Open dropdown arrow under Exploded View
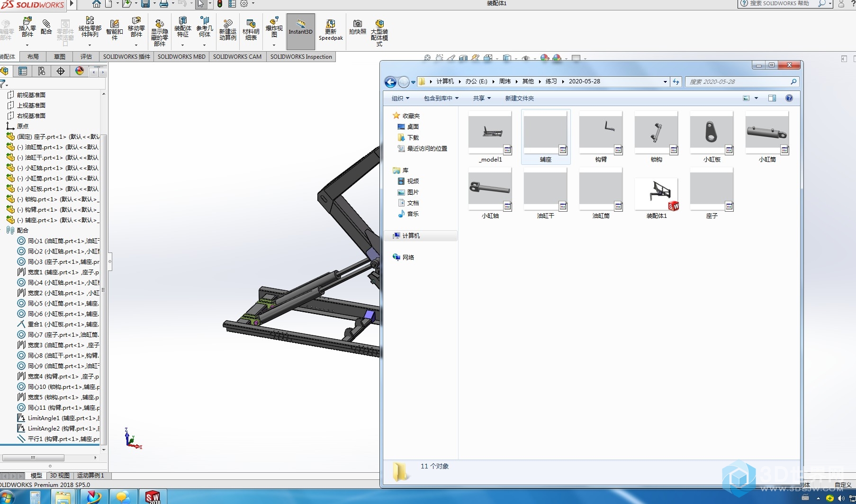The height and width of the screenshot is (504, 856). 274,45
